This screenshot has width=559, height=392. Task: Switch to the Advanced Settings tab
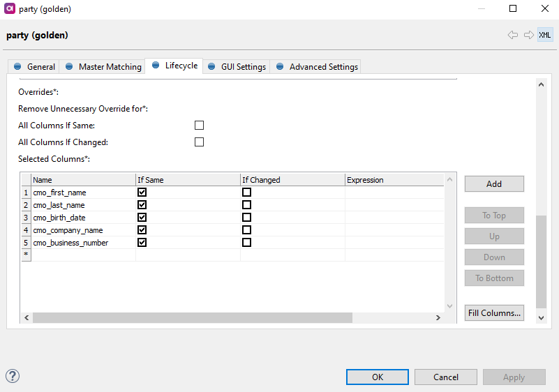click(x=317, y=67)
